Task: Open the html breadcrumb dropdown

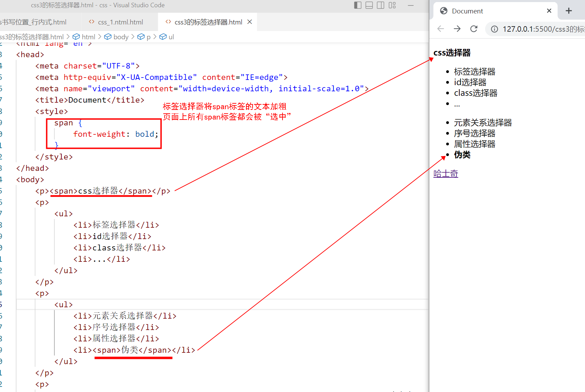Action: click(88, 37)
